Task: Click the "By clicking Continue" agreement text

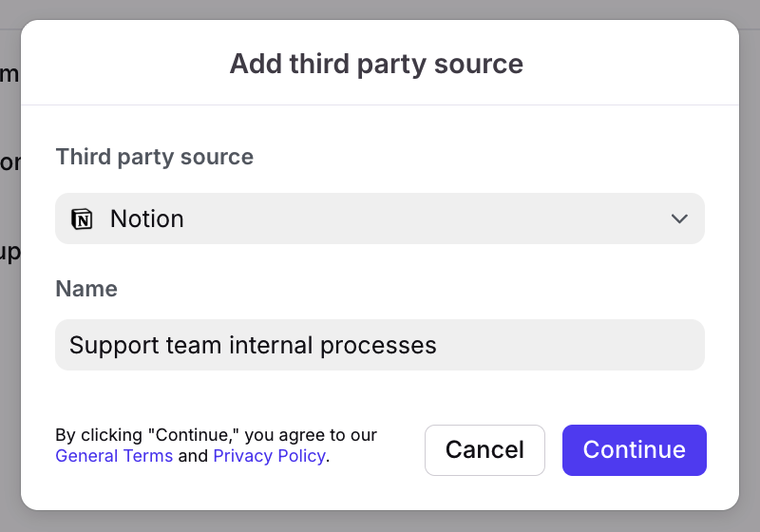Action: click(x=216, y=435)
